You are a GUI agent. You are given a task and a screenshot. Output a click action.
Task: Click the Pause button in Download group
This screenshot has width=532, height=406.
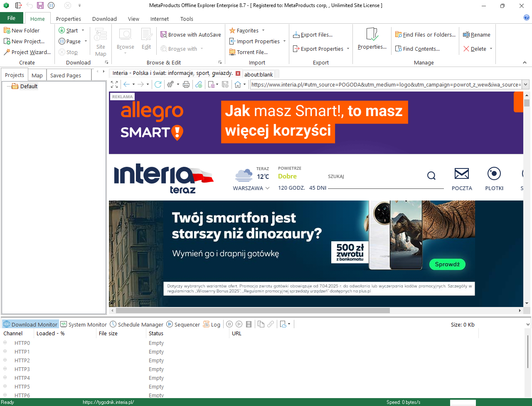[x=70, y=41]
